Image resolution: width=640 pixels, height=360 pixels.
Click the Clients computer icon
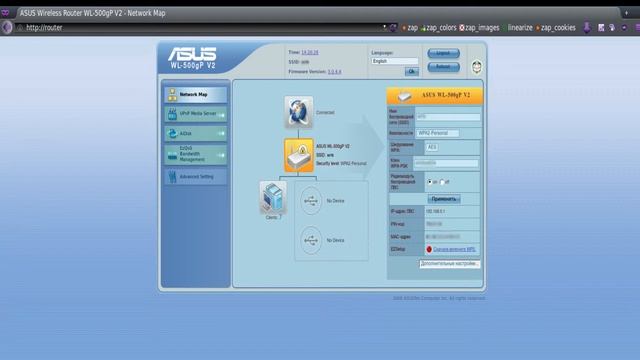pyautogui.click(x=273, y=198)
